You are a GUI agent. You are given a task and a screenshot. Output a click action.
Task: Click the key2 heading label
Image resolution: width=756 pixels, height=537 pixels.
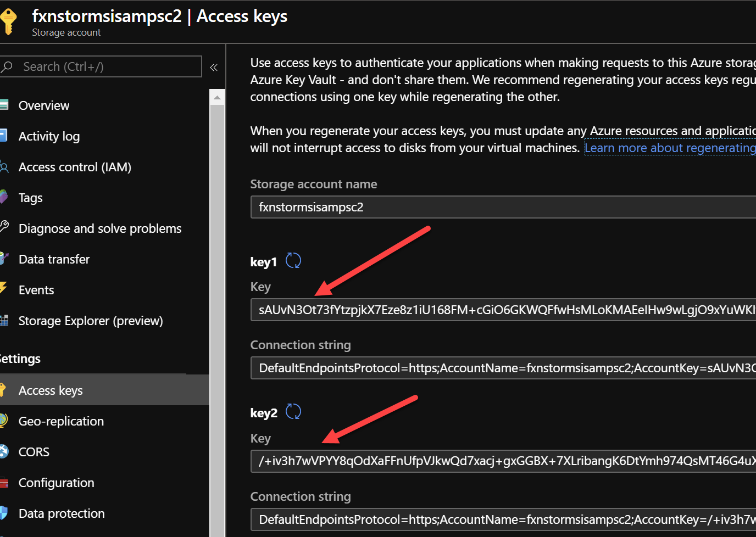pos(264,413)
